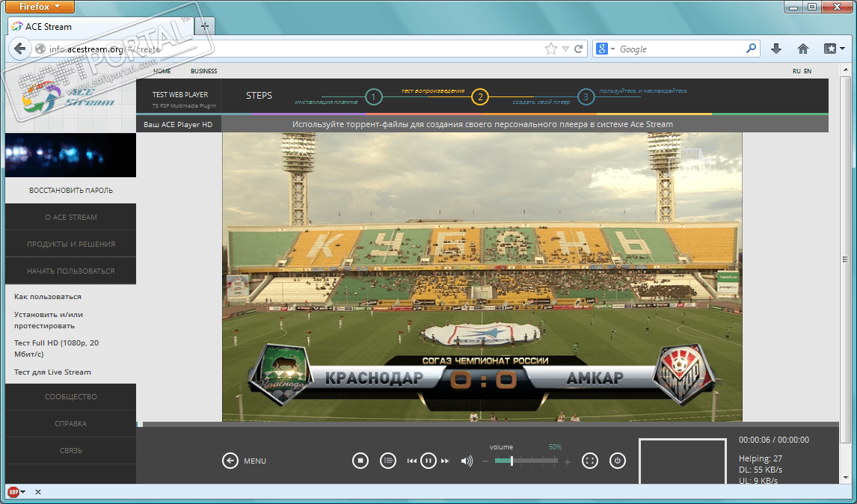Switch language to RU

796,71
